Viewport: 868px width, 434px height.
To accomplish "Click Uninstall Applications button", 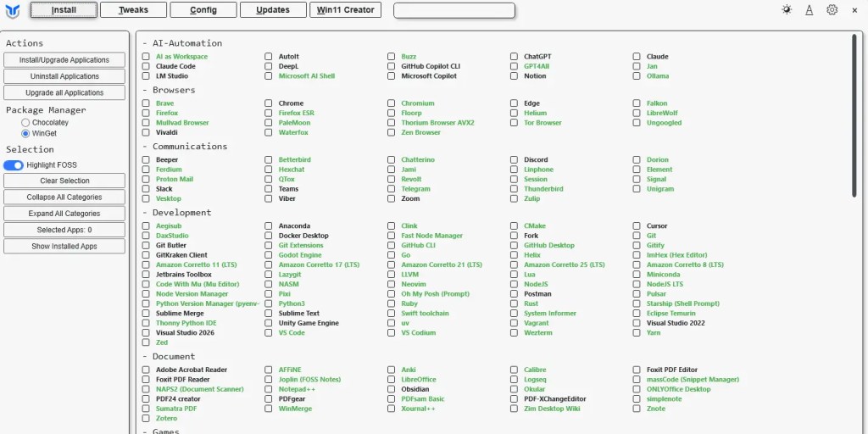I will point(64,76).
